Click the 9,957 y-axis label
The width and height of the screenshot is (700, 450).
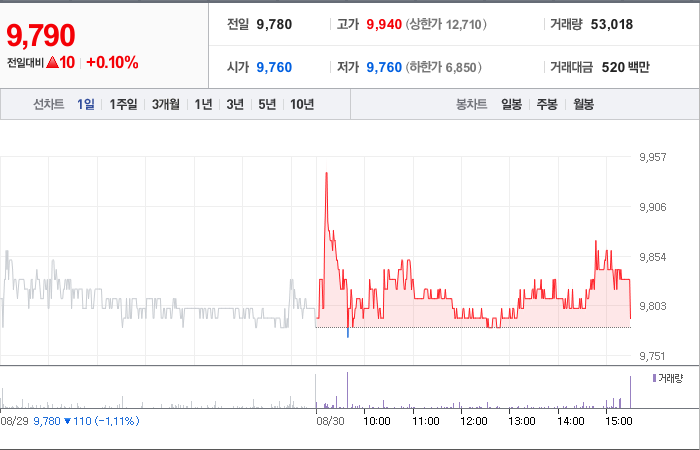pos(653,157)
